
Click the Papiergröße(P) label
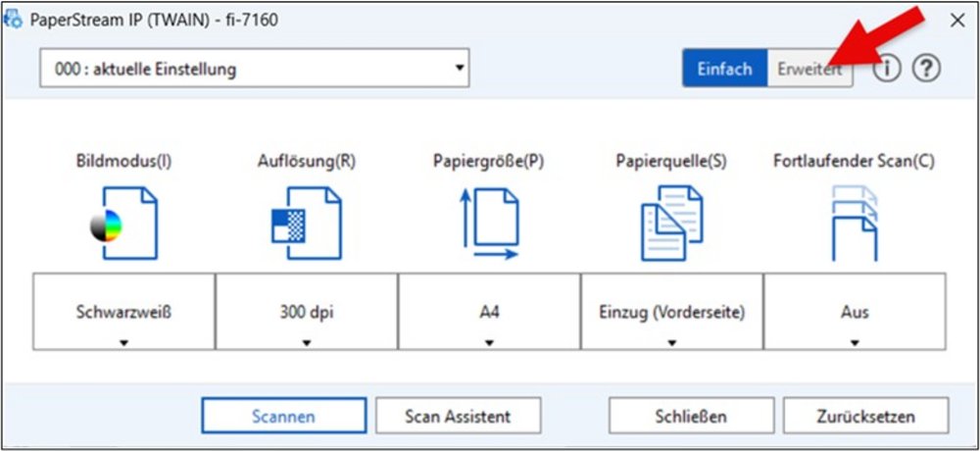coord(489,162)
